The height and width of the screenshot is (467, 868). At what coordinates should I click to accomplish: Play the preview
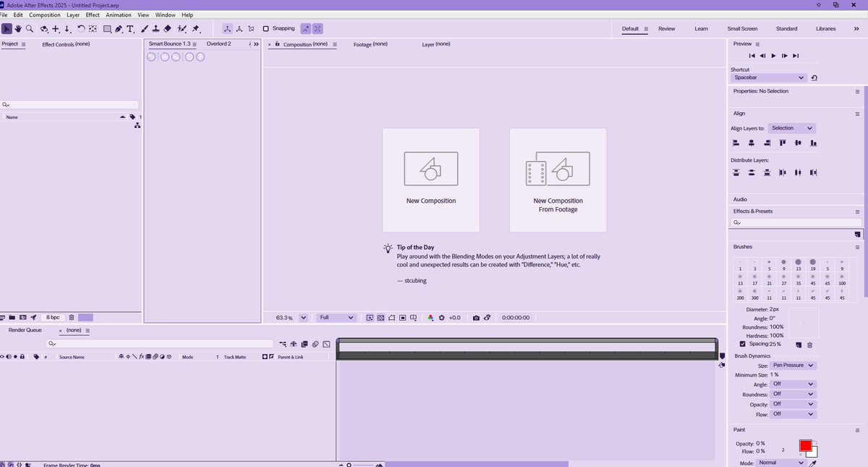(774, 56)
